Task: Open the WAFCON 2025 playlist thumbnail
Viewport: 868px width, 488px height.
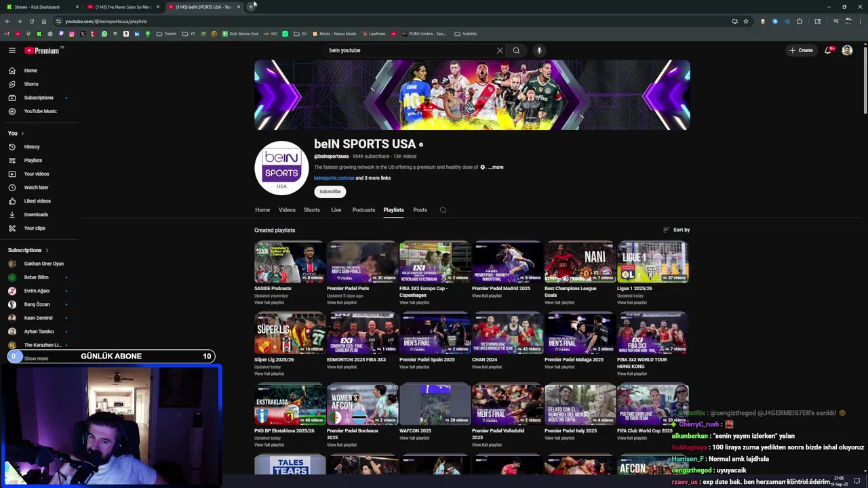Action: [x=435, y=405]
